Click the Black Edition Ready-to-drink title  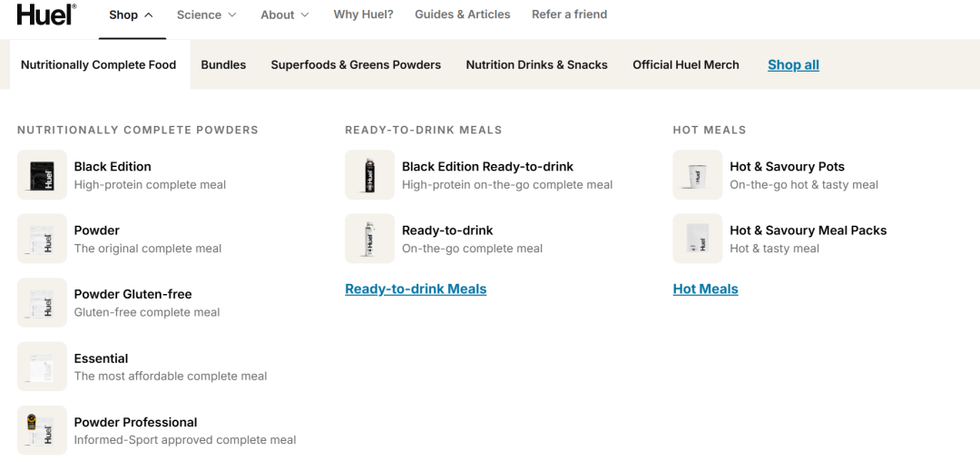487,167
